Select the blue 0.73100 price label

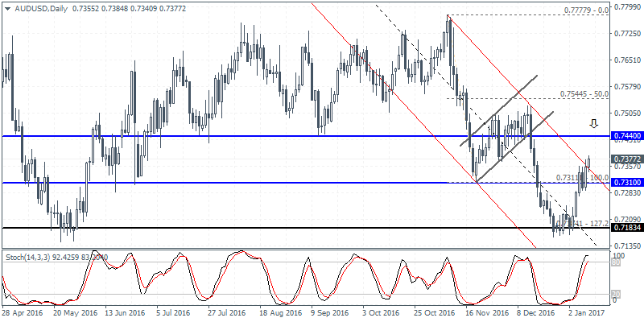point(627,183)
